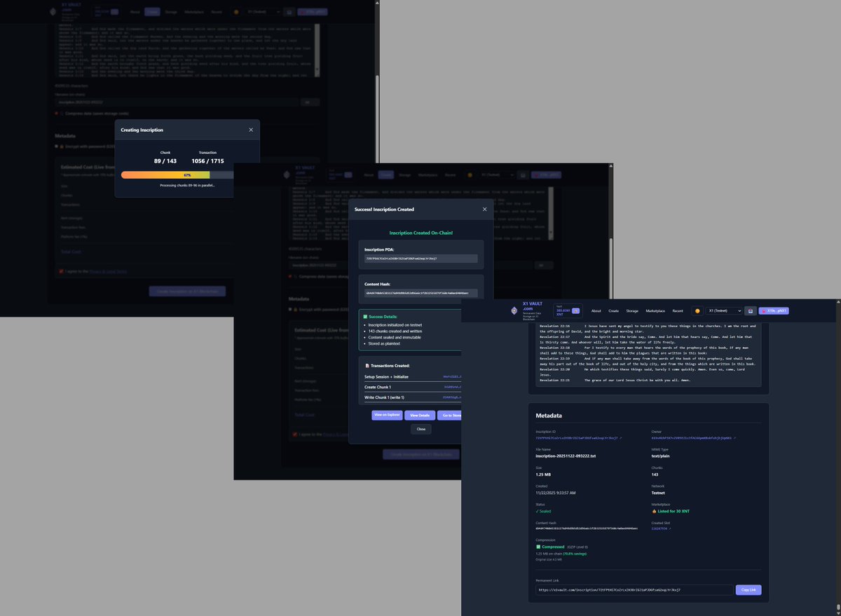Click the orange coin icon in the back window navbar
The width and height of the screenshot is (841, 616).
point(236,12)
